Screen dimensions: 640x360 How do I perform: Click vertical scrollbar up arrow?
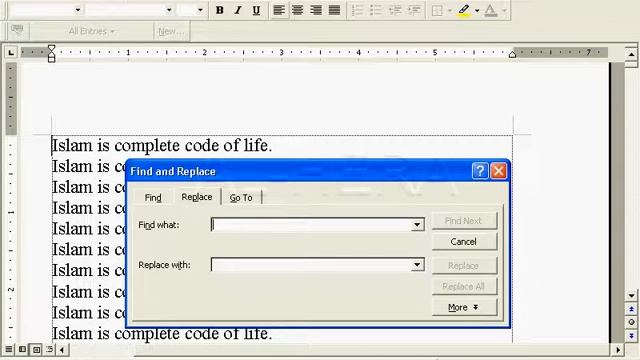click(631, 54)
